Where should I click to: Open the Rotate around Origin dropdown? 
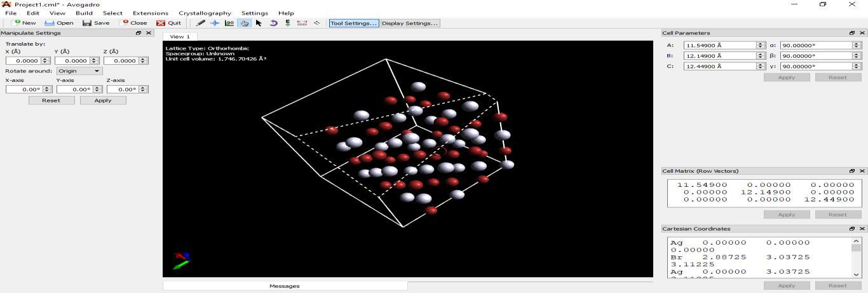click(79, 71)
